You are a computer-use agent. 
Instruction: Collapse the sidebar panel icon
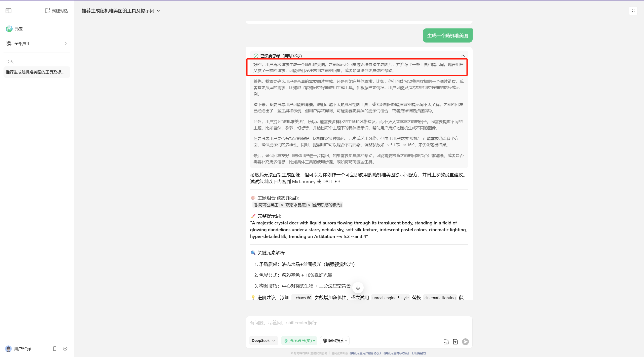(9, 11)
